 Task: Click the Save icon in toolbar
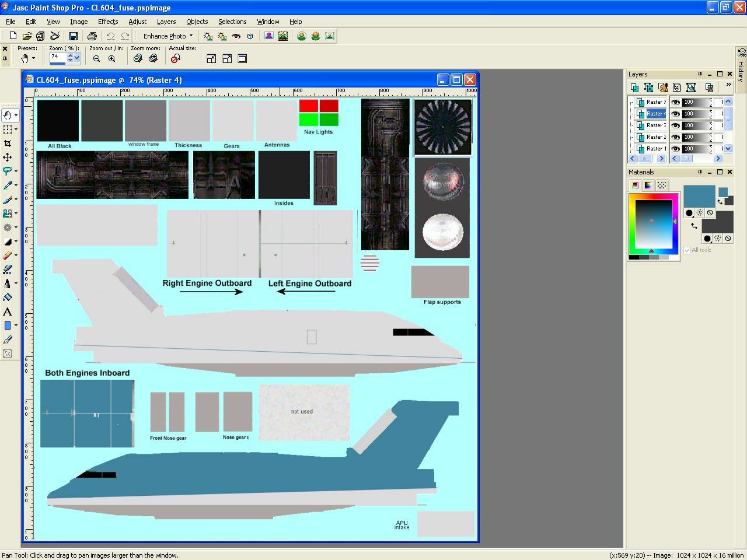tap(74, 36)
